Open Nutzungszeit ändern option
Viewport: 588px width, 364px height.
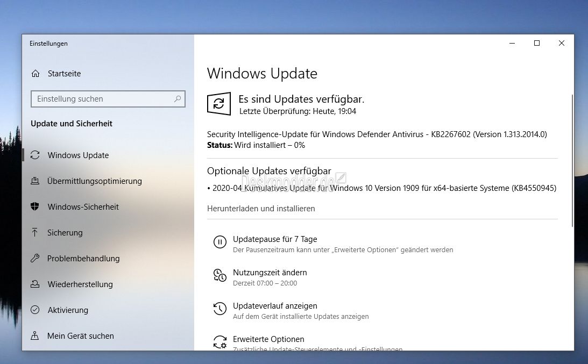click(270, 273)
